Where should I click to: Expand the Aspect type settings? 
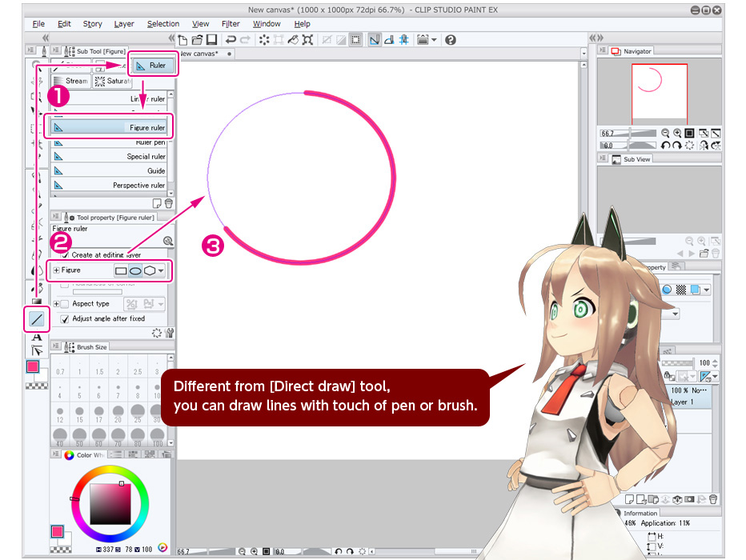56,304
